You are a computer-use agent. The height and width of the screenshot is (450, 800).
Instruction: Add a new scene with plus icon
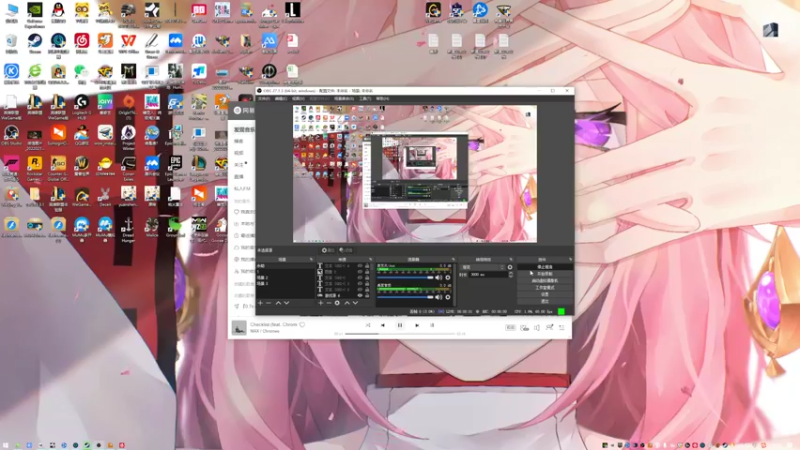(260, 303)
